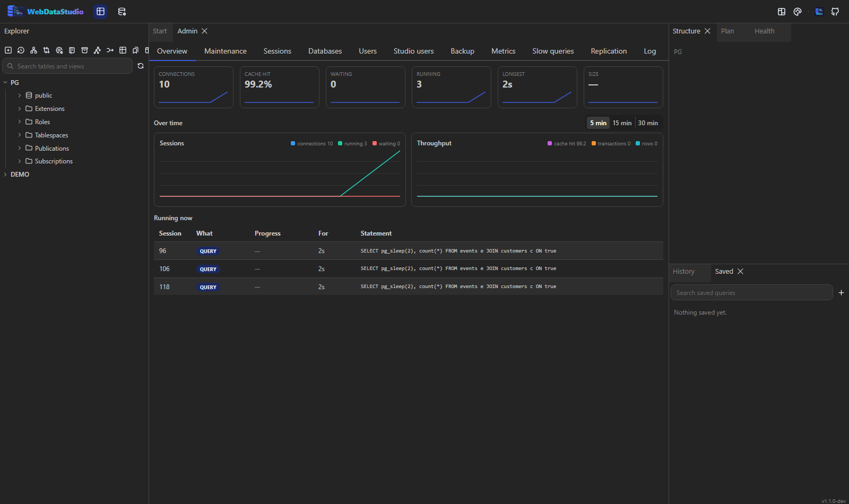Screen dimensions: 849x504
Task: Focus the Search saved queries field
Action: tap(751, 292)
